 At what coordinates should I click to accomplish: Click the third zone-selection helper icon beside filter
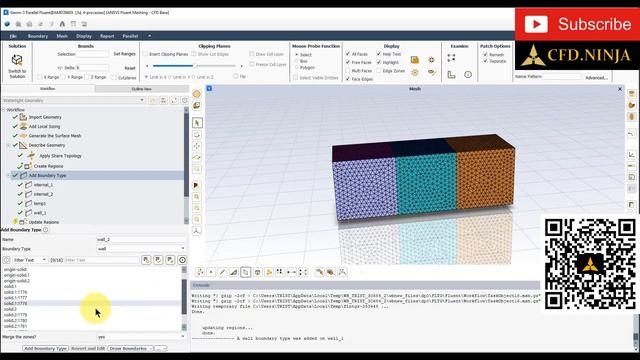170,260
